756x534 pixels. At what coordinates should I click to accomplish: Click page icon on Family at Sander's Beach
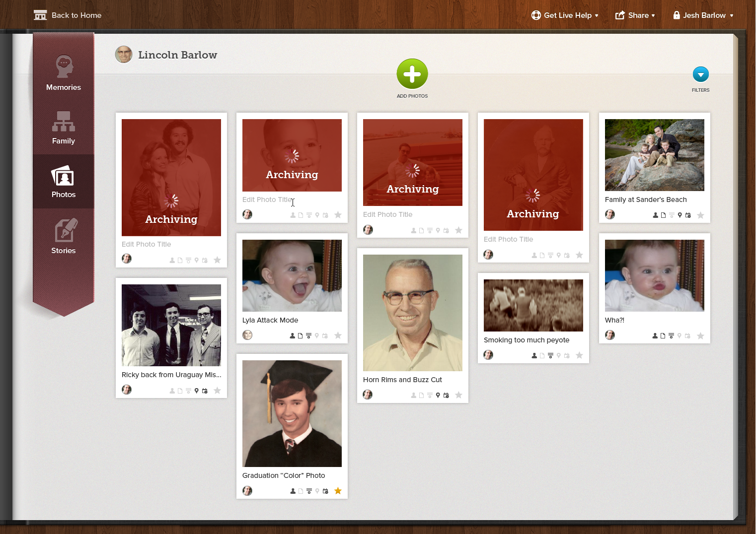663,215
